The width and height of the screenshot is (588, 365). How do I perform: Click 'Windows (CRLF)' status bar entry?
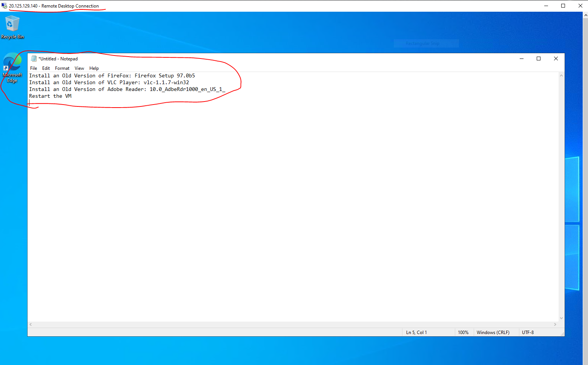(x=493, y=333)
